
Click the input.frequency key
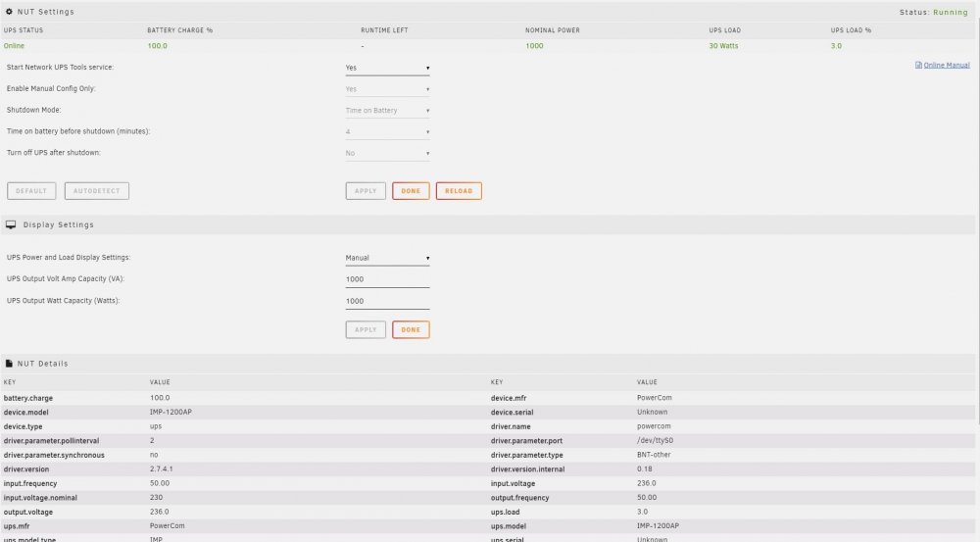pos(30,484)
